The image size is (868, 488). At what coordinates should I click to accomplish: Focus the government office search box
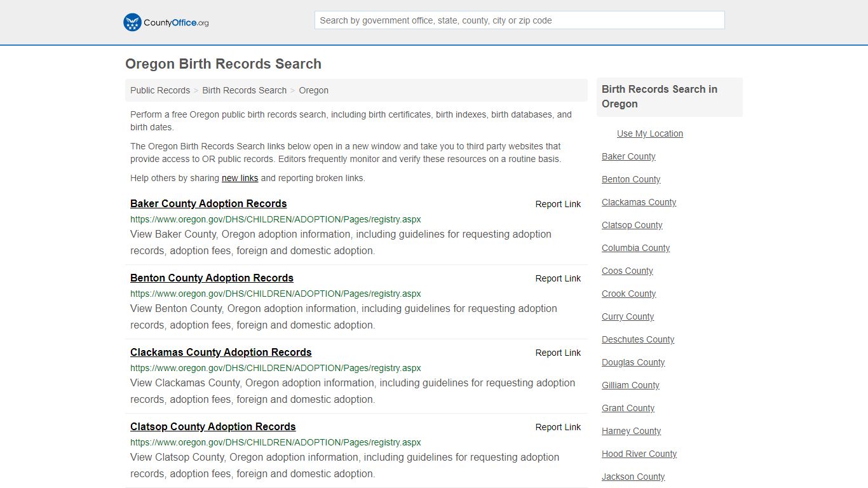point(519,20)
